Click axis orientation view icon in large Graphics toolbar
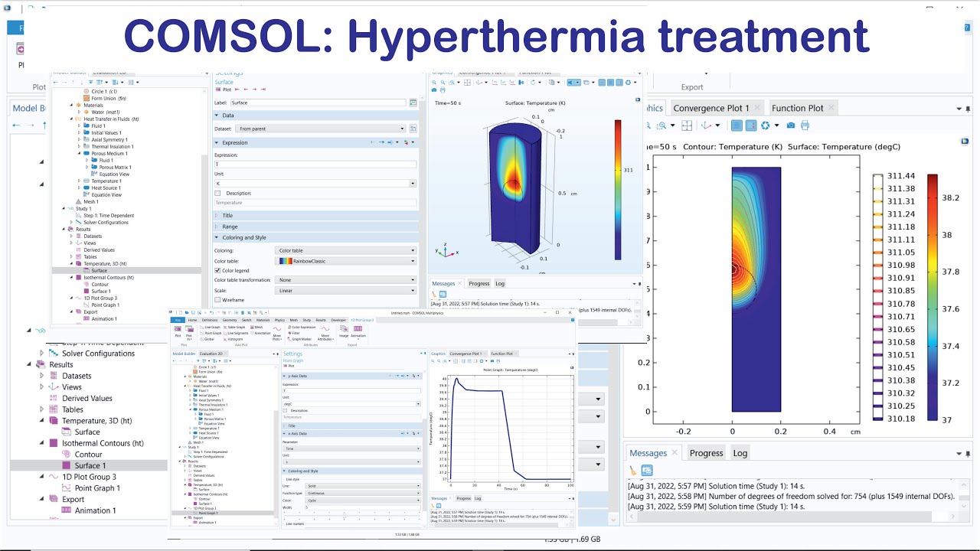 coord(706,126)
